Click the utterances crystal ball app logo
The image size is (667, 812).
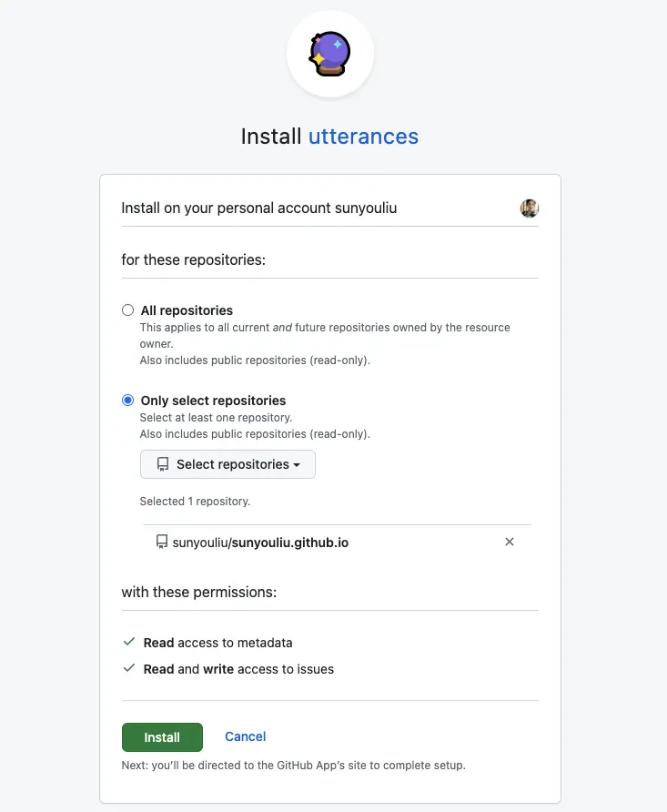tap(329, 54)
